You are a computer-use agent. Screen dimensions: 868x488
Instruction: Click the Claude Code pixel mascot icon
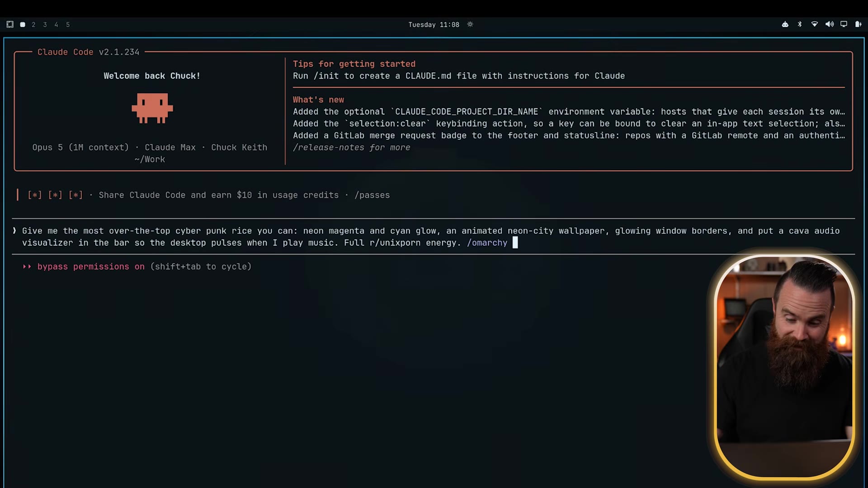[152, 108]
